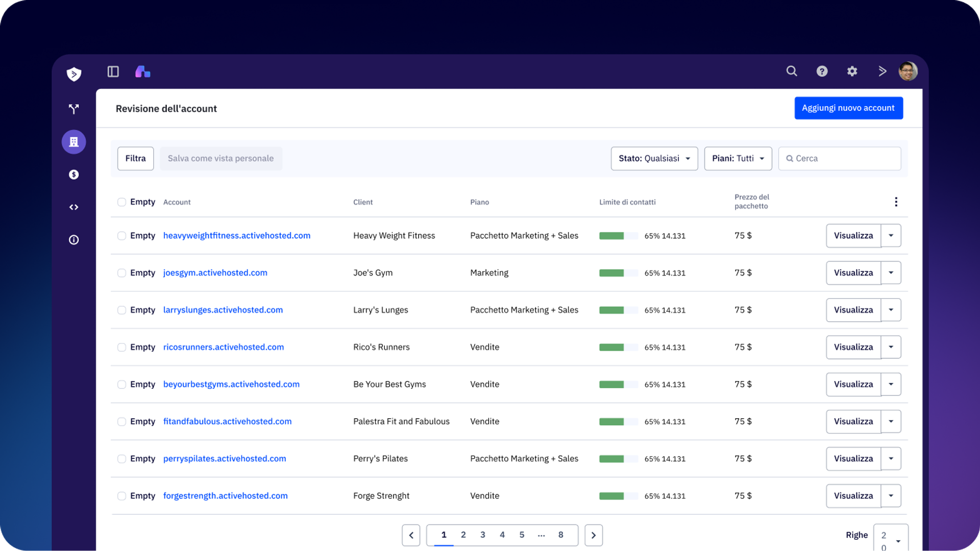Click the three-dot column options icon
The width and height of the screenshot is (980, 551).
pyautogui.click(x=896, y=202)
